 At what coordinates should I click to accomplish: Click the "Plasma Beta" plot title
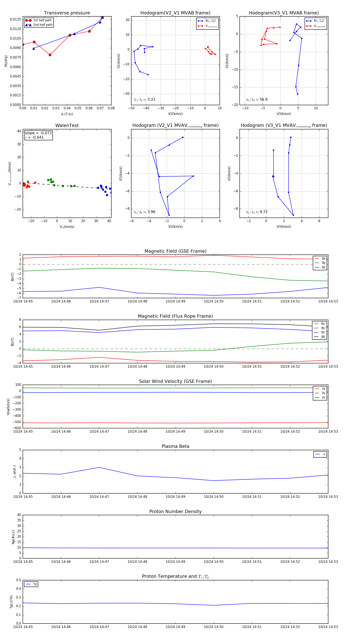point(175,447)
